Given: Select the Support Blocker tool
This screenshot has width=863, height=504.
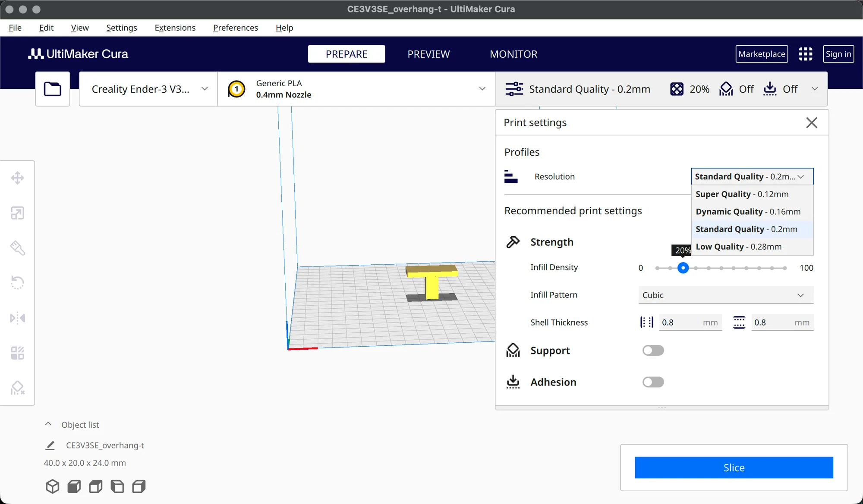Looking at the screenshot, I should coord(17,388).
